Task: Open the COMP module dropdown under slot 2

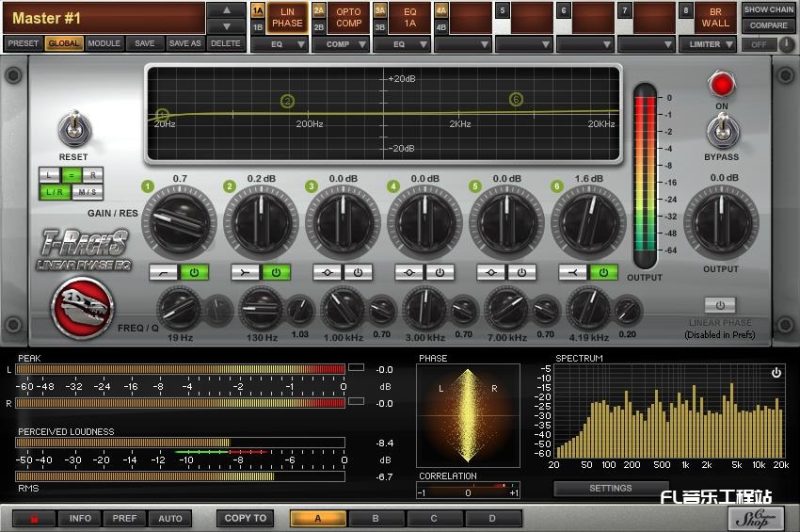Action: click(x=348, y=44)
